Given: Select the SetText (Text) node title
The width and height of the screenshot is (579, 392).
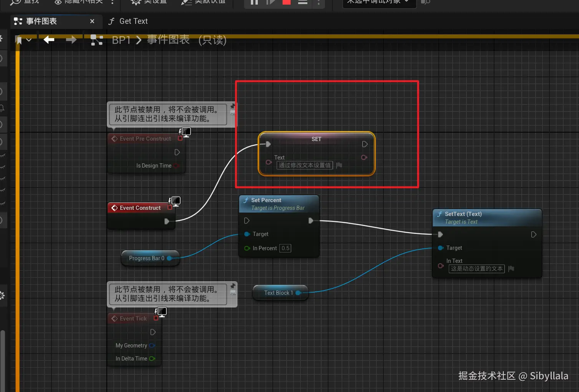Looking at the screenshot, I should [463, 214].
